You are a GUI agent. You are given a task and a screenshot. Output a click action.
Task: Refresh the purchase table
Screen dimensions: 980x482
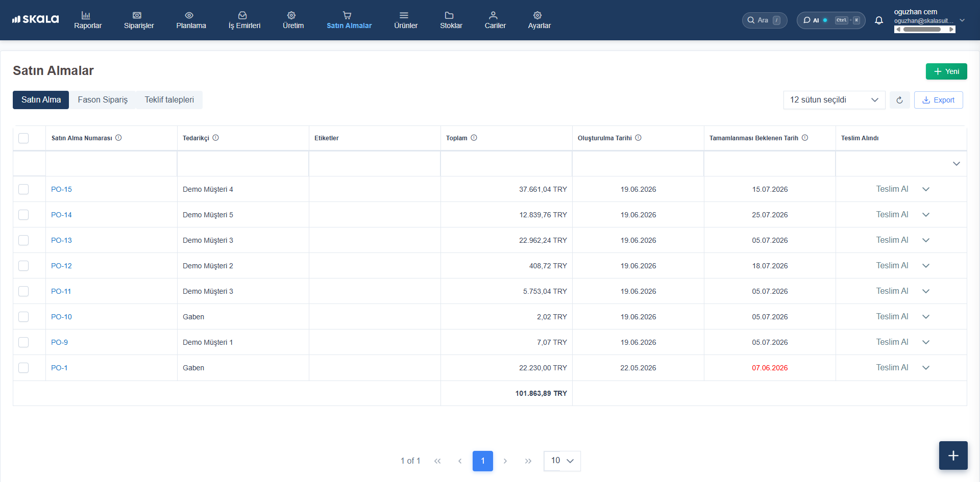[899, 100]
